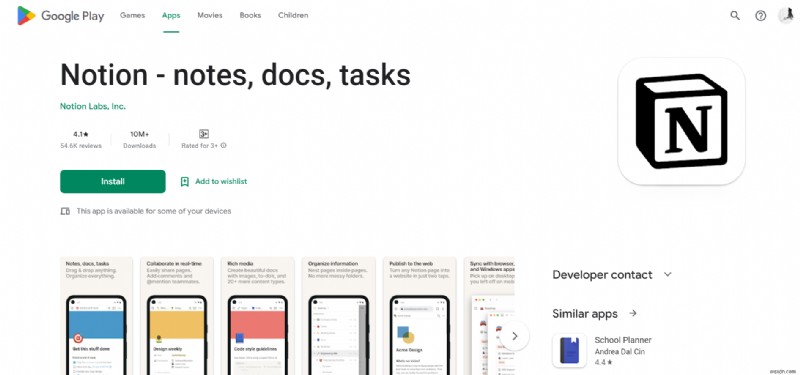Open the search magnifier icon
This screenshot has width=800, height=375.
[x=735, y=16]
